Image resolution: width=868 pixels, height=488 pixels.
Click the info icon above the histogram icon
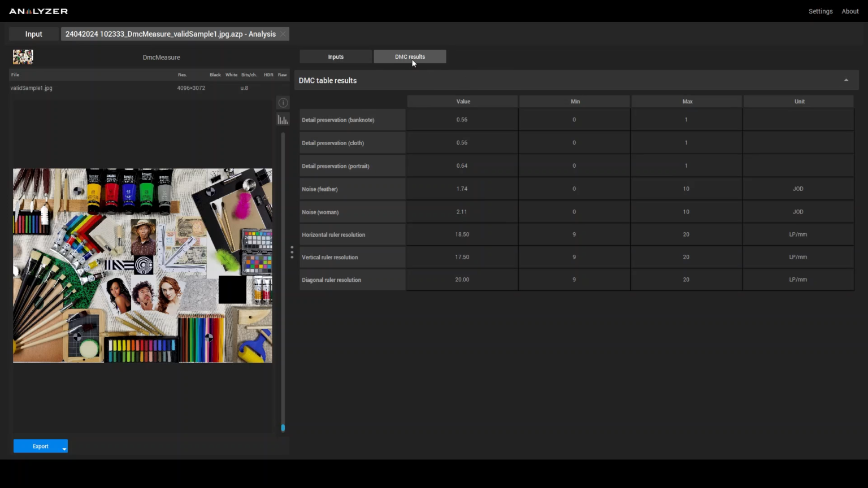click(x=283, y=102)
